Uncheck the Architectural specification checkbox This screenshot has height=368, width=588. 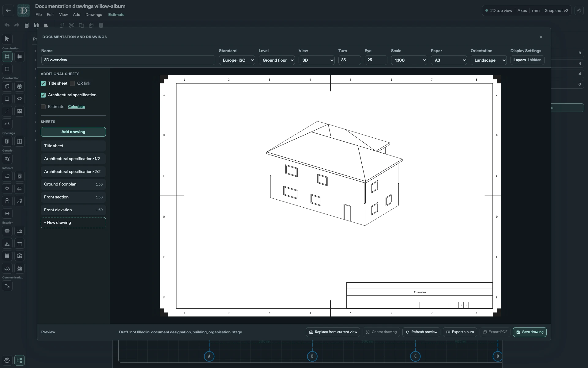point(43,95)
